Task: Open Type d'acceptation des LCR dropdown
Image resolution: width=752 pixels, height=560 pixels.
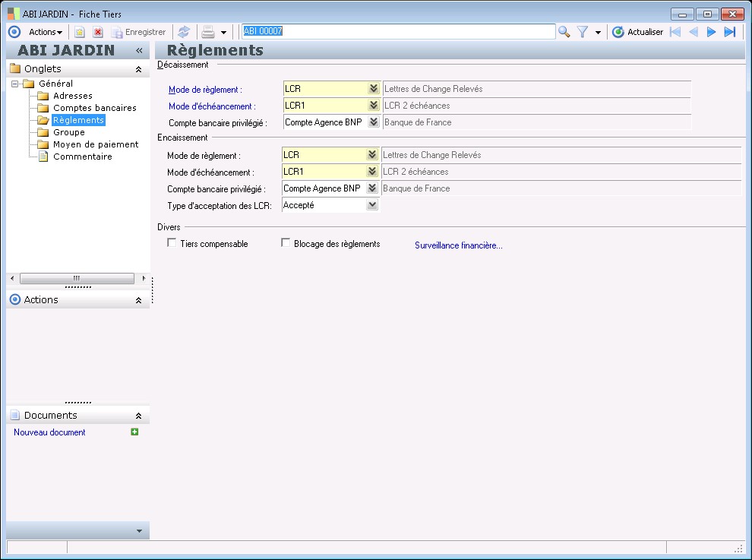Action: 372,205
